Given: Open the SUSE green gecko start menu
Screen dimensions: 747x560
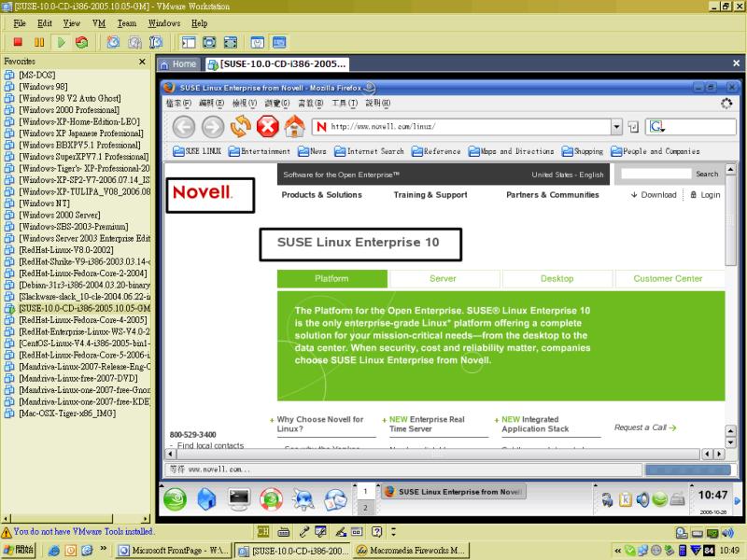Looking at the screenshot, I should [x=175, y=500].
